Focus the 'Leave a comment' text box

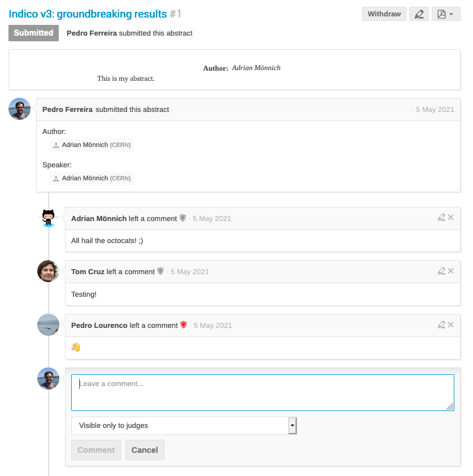(263, 392)
